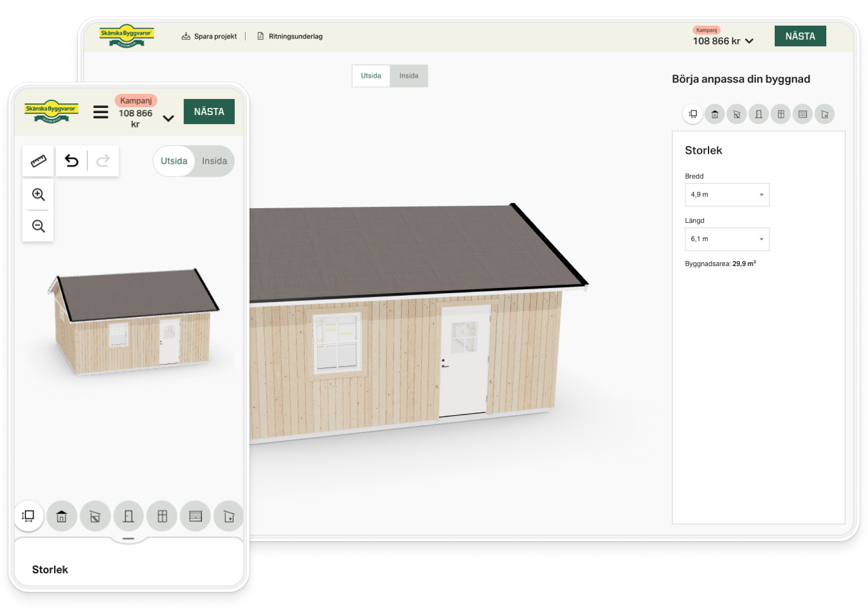
Task: Click Skånska Byggvaror logo in desktop header
Action: (x=127, y=36)
